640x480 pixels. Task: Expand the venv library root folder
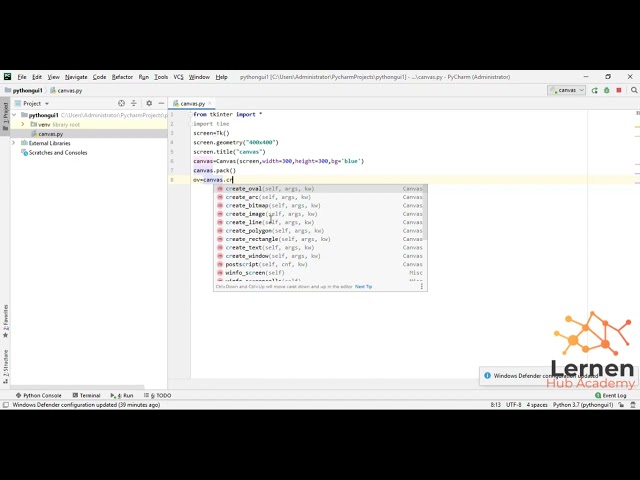23,124
